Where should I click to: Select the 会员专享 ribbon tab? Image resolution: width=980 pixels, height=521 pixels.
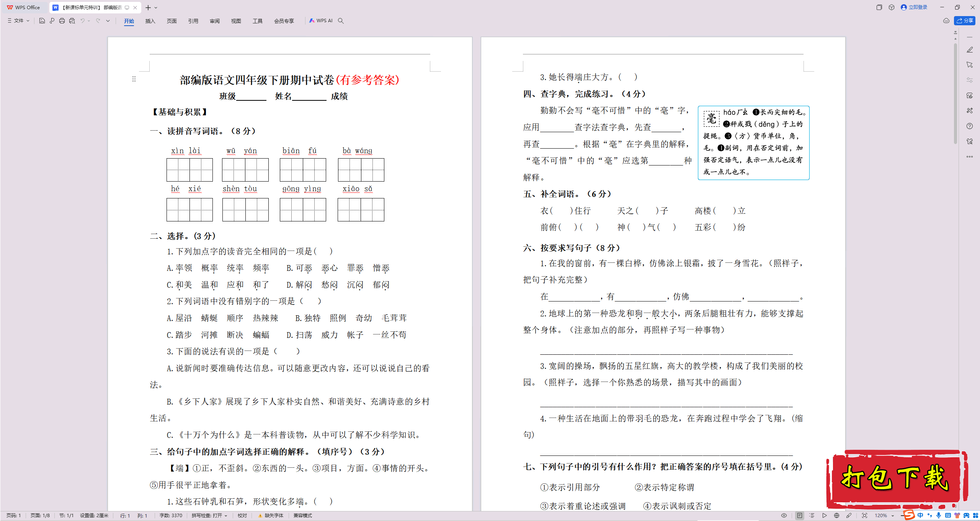(284, 21)
